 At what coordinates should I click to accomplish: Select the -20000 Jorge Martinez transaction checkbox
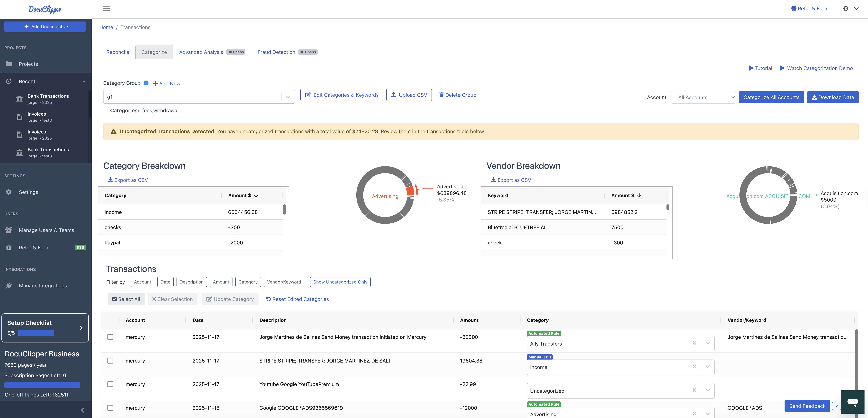(110, 337)
